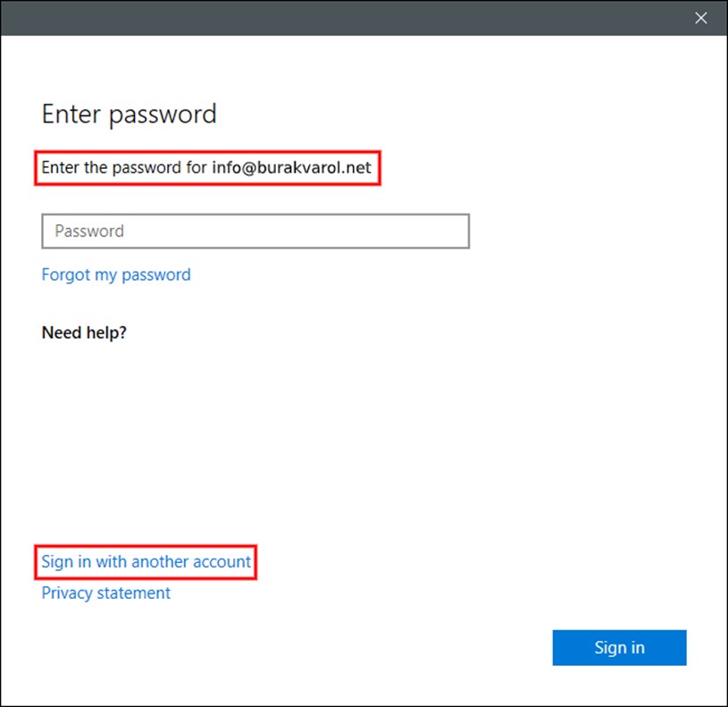Screen dimensions: 728x707
Task: Focus the Password input field
Action: (x=255, y=231)
